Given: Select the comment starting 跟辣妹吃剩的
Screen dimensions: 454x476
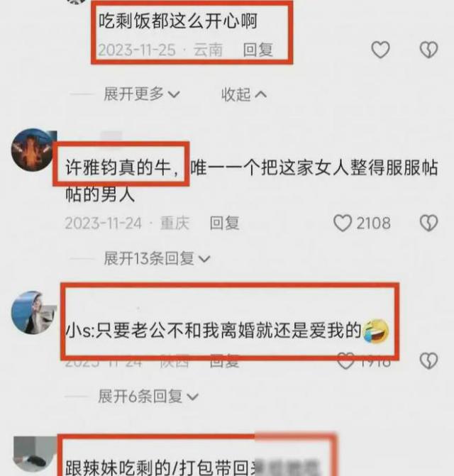Looking at the screenshot, I should [x=193, y=467].
